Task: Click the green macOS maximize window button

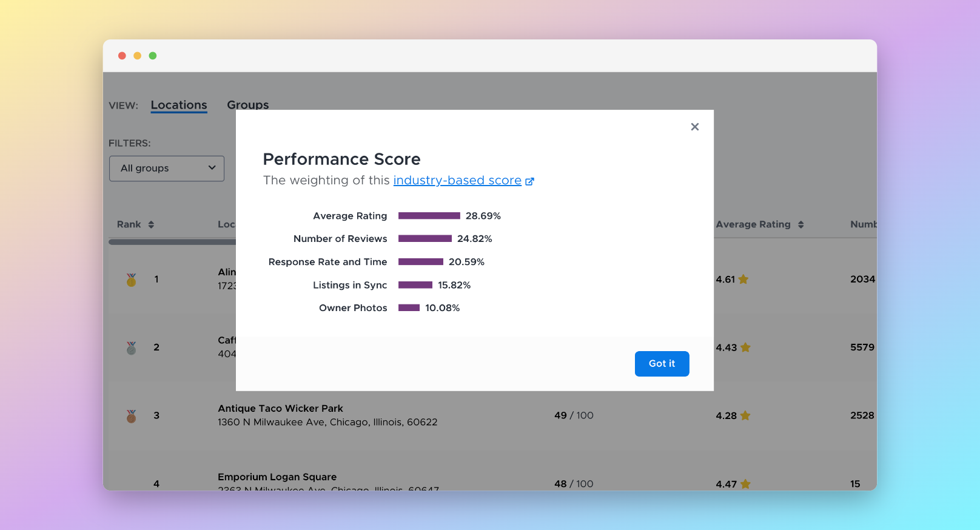Action: coord(153,56)
